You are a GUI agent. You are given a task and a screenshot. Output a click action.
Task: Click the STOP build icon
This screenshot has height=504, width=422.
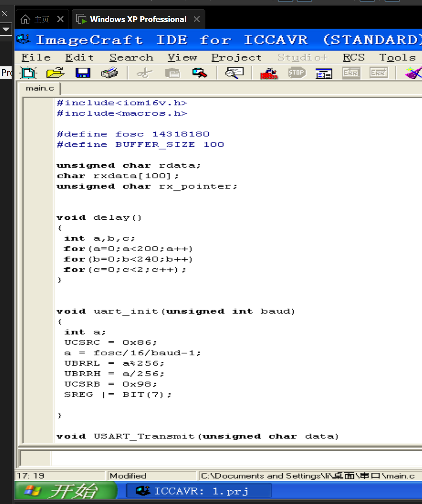[296, 73]
